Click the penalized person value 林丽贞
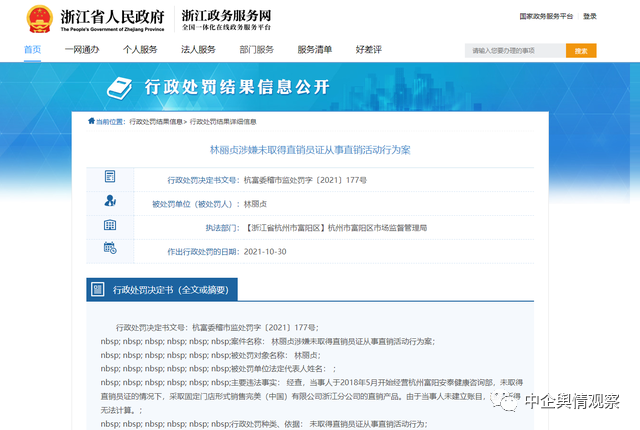Screen dimensions: 640x430 [255, 204]
